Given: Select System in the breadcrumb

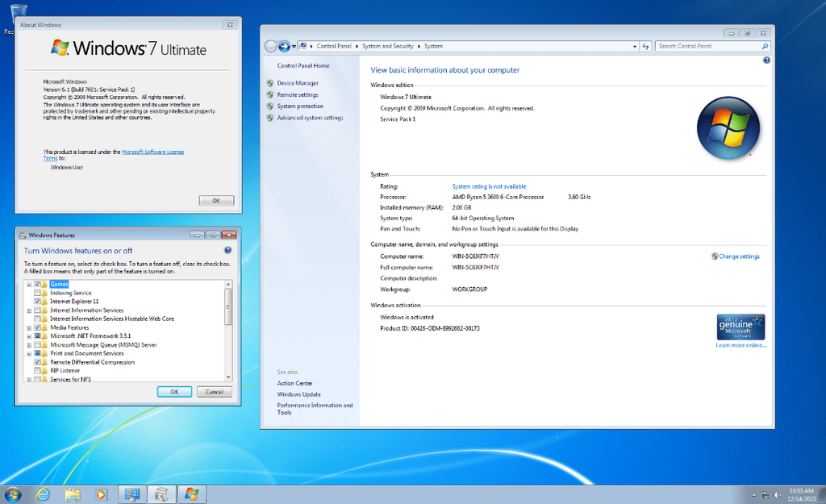Looking at the screenshot, I should [x=433, y=46].
